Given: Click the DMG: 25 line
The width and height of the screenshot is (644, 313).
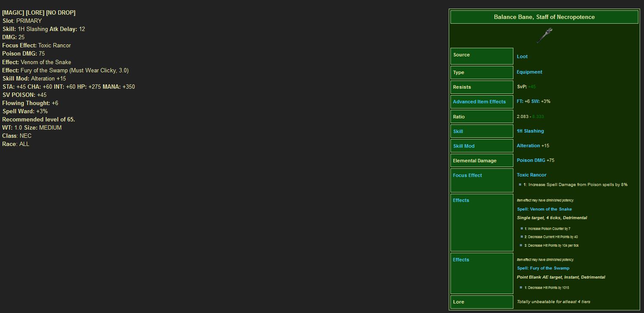Looking at the screenshot, I should tap(13, 37).
